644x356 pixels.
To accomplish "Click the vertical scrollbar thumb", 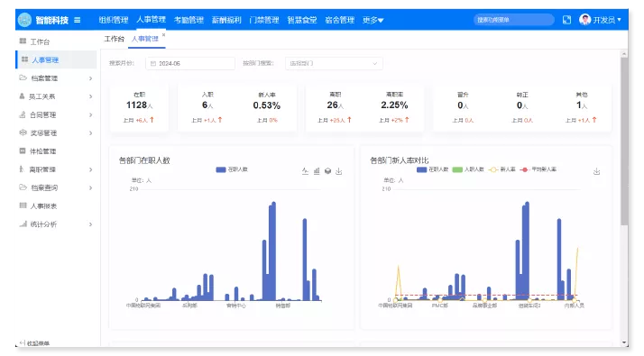I will pyautogui.click(x=624, y=141).
